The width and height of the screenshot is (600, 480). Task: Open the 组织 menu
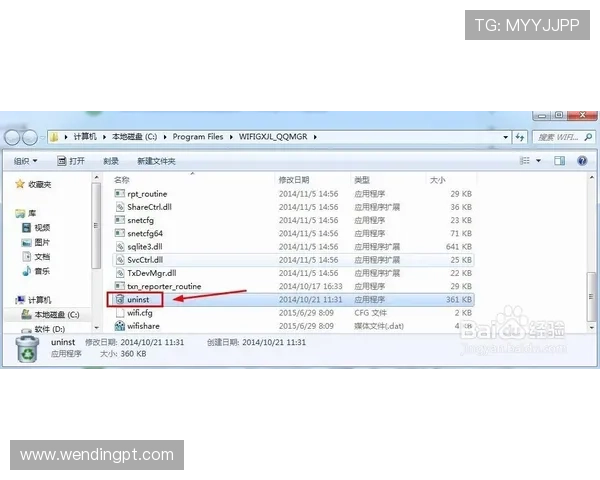[25, 161]
